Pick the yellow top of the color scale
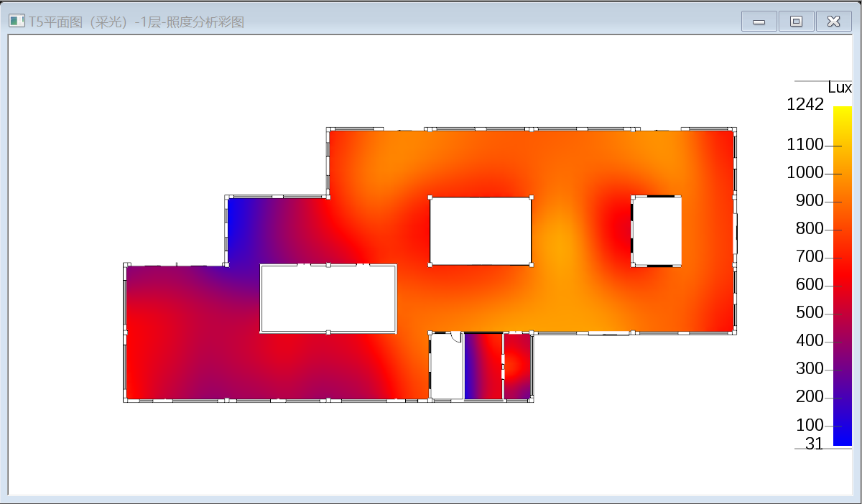Viewport: 862px width, 504px height. (x=842, y=113)
